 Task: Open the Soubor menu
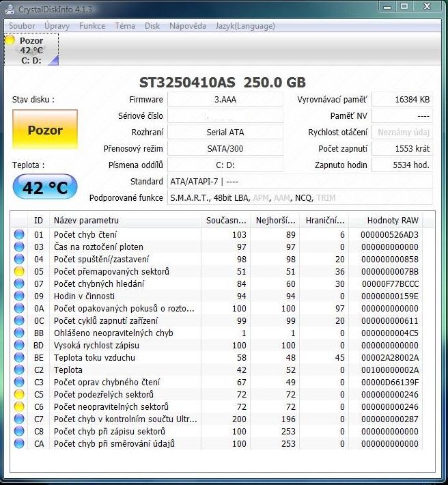point(22,26)
